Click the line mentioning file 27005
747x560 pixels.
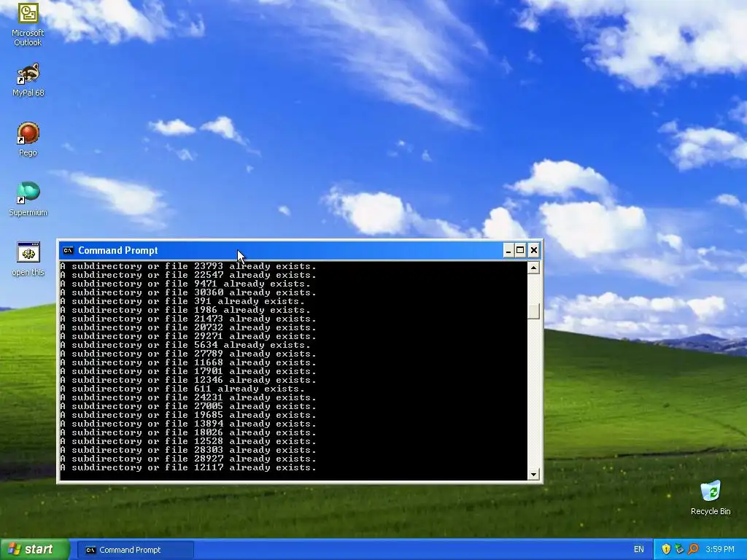188,406
